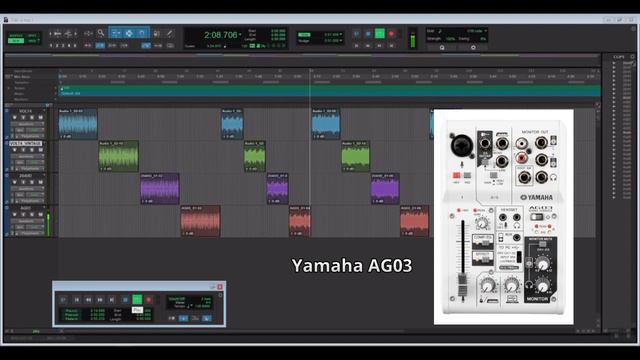
Task: Solo the VOLTA_VINTAGE track
Action: click(32, 150)
